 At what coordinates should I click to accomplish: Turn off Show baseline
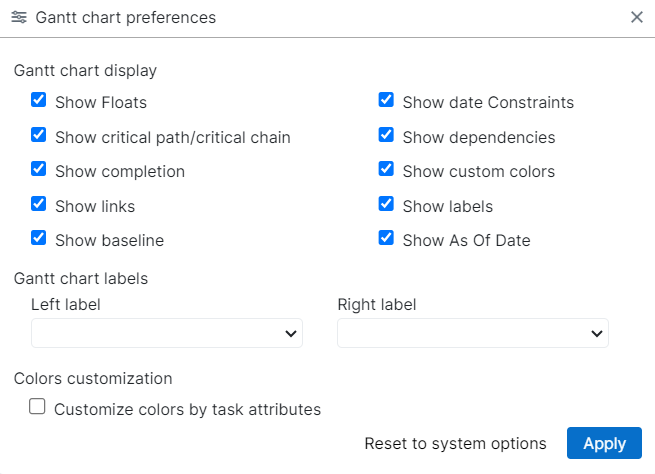(x=39, y=239)
